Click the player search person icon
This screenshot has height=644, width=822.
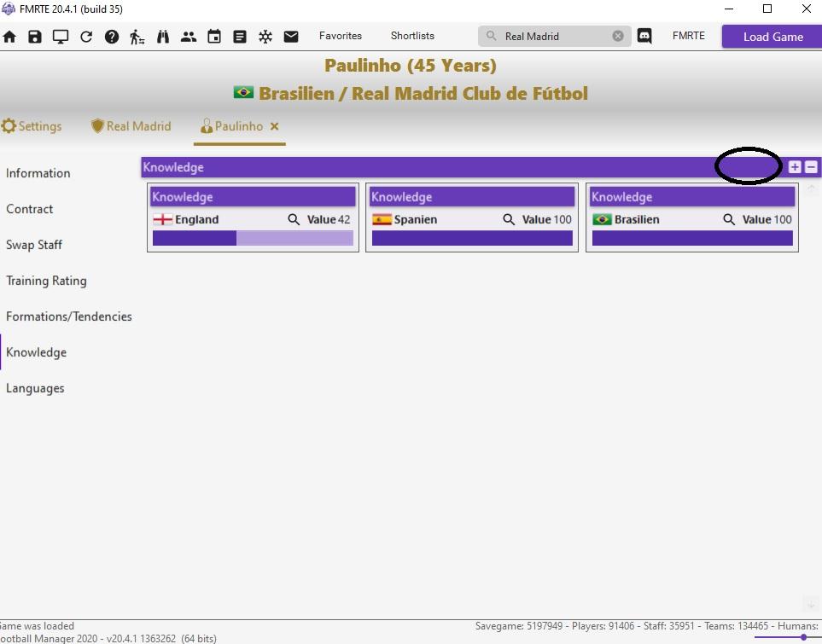(137, 37)
